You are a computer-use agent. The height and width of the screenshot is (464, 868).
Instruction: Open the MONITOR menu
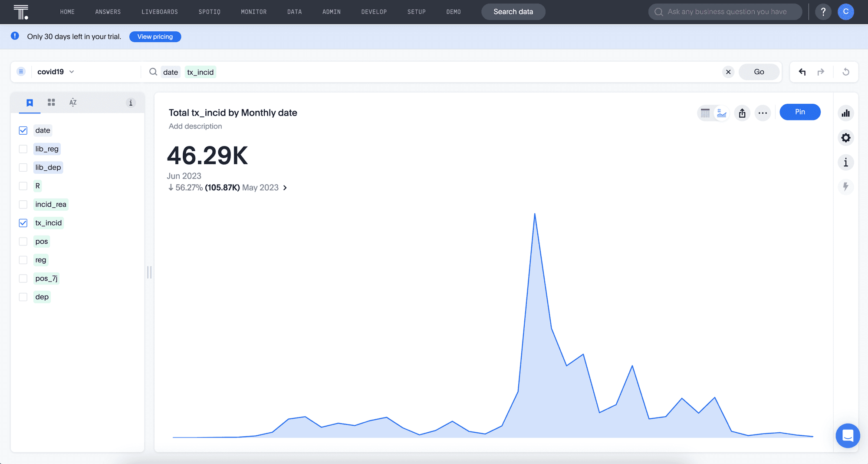tap(254, 12)
